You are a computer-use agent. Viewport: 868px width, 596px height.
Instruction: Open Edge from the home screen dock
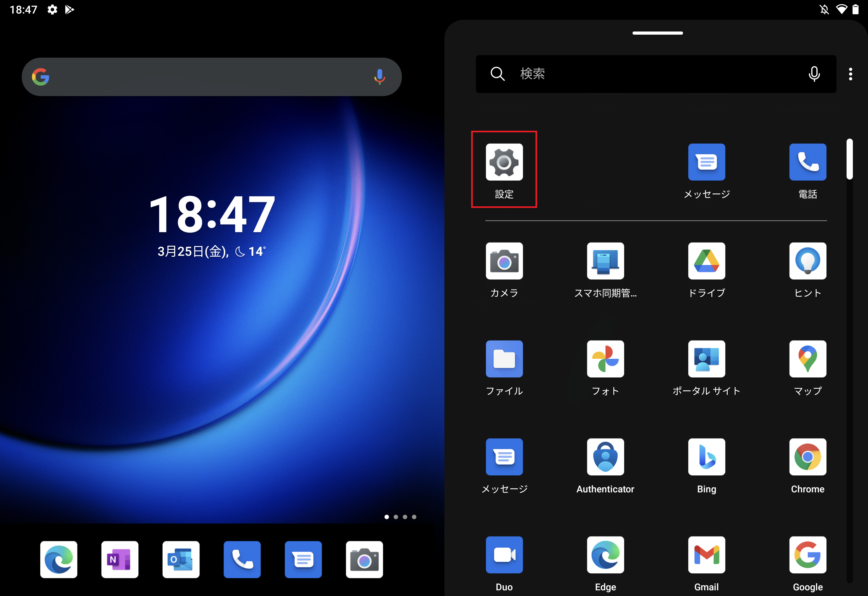point(59,559)
